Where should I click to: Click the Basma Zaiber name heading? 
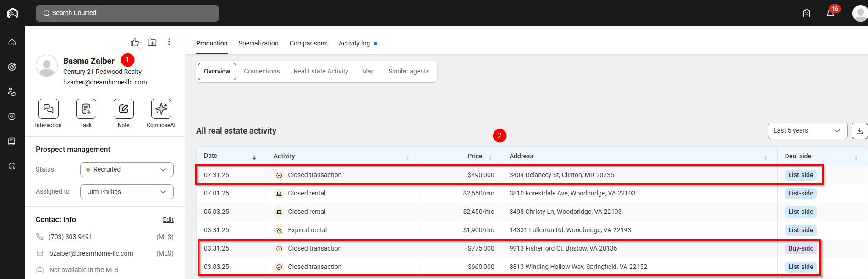(89, 61)
